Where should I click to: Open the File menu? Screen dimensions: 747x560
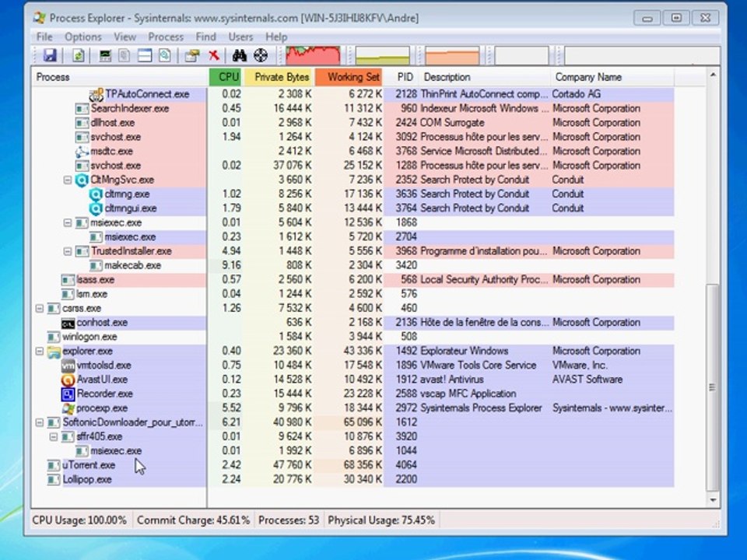coord(44,37)
